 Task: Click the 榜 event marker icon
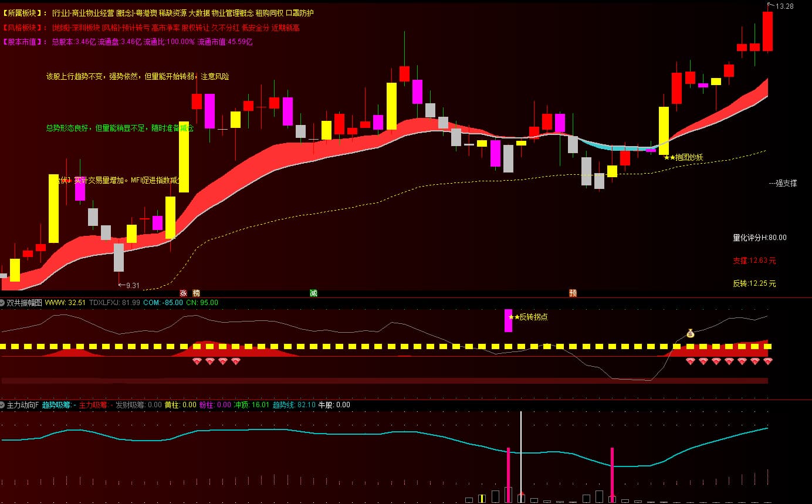(x=196, y=293)
